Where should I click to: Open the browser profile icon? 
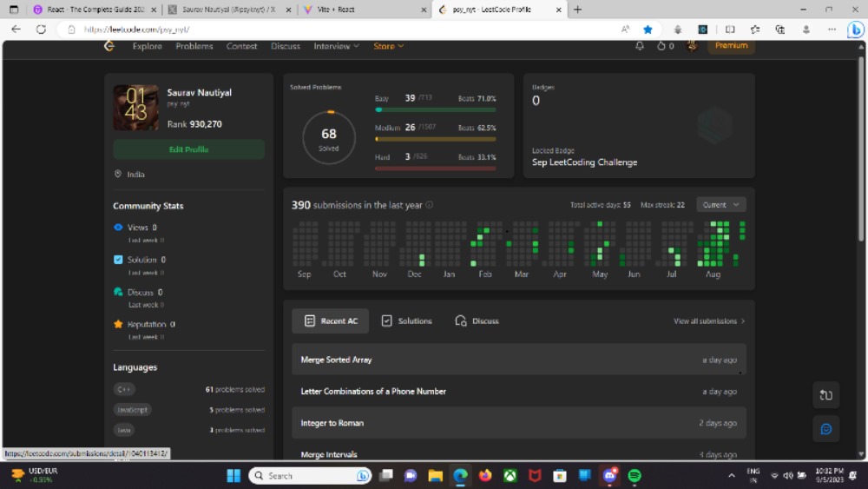click(x=806, y=30)
